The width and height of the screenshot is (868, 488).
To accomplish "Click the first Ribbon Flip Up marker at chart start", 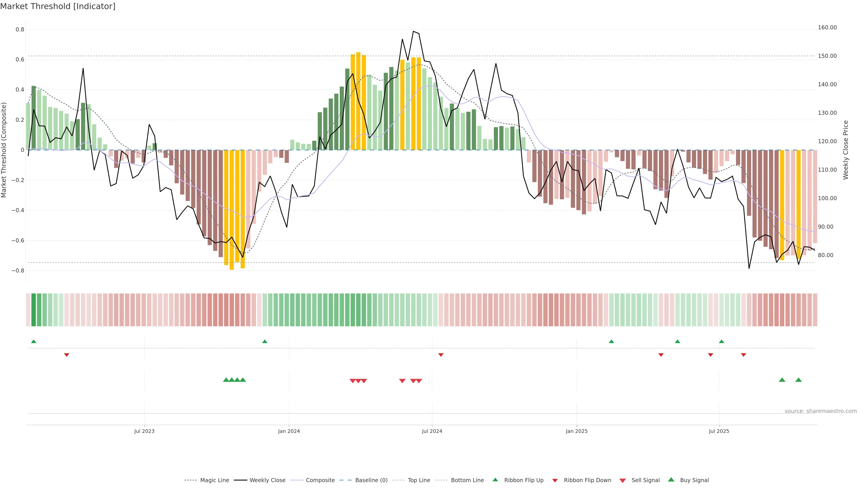I will pos(33,342).
